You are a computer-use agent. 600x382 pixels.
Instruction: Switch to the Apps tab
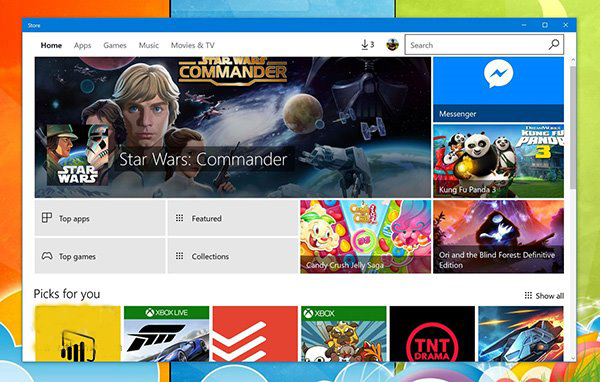[x=82, y=45]
